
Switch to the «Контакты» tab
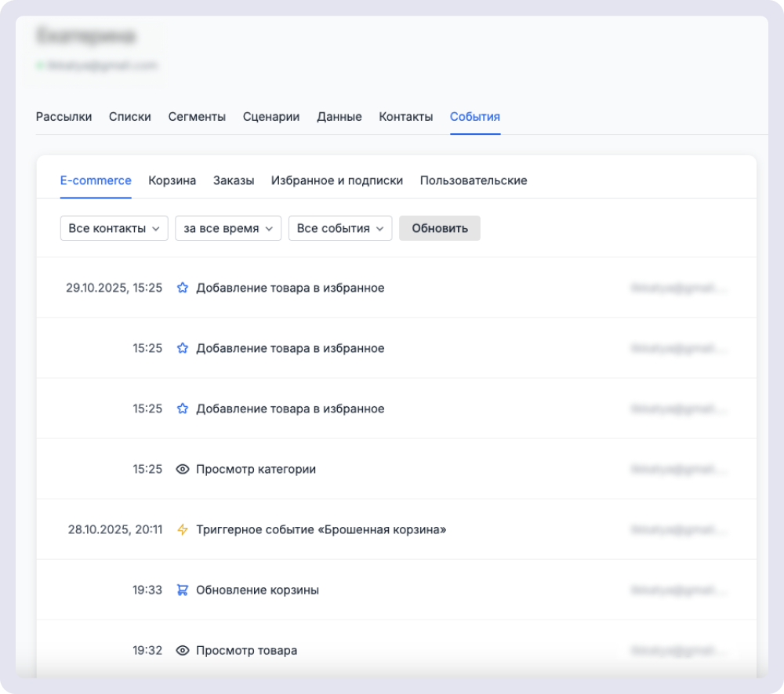tap(405, 116)
